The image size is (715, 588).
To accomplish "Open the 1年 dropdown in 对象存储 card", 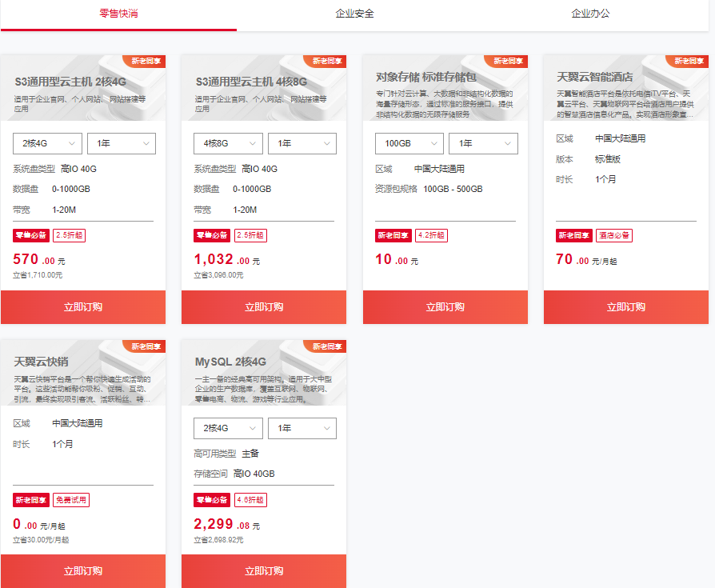I will pyautogui.click(x=483, y=144).
